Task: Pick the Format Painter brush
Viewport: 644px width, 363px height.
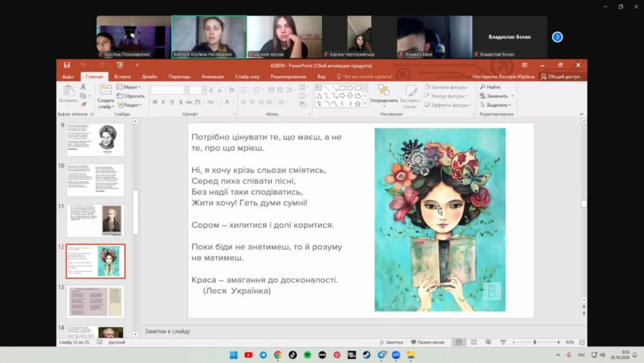Action: [x=83, y=105]
